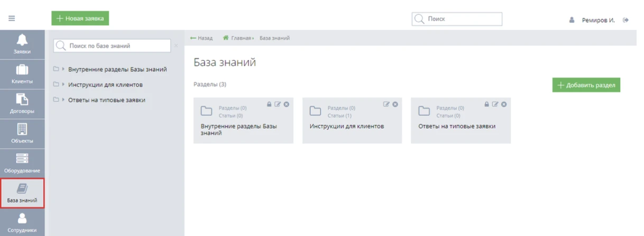
Task: Edit the Внутренние разделы Базы знаний card
Action: pyautogui.click(x=278, y=104)
